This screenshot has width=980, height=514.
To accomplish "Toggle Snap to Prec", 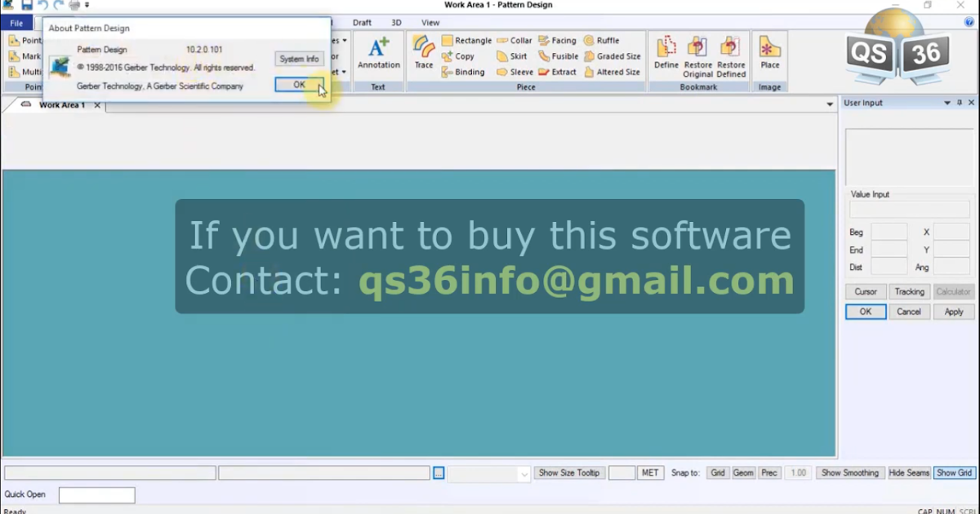I will tap(769, 473).
